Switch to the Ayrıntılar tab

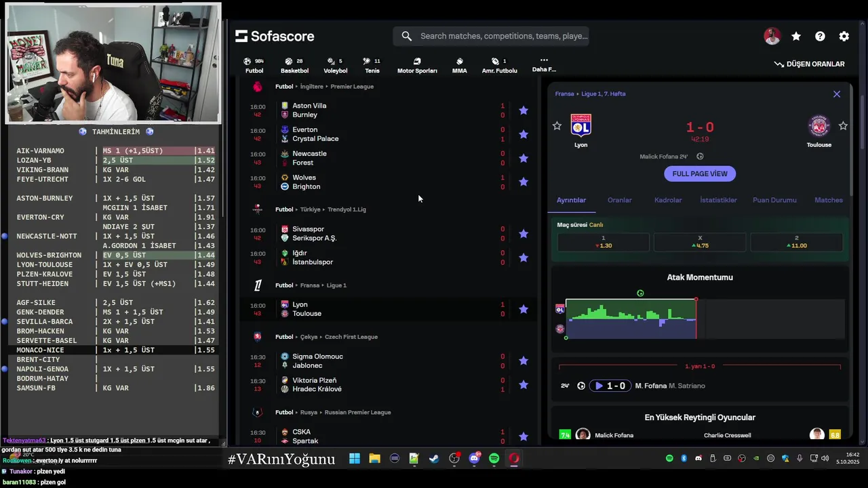click(571, 200)
